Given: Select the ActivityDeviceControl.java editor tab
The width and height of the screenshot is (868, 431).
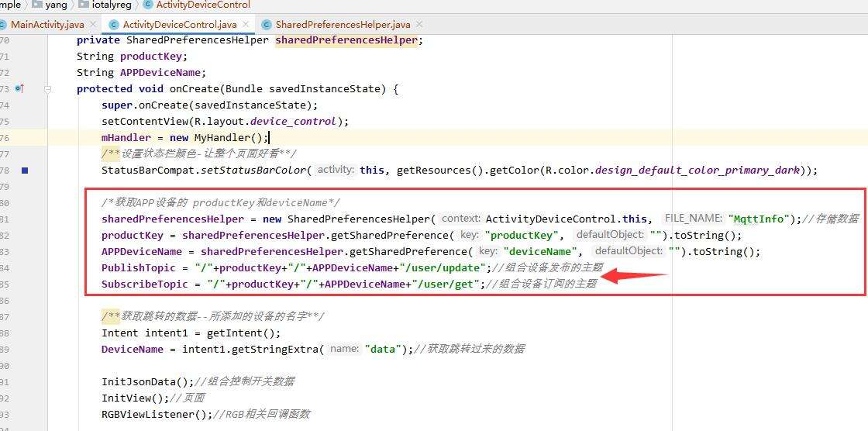Looking at the screenshot, I should point(179,25).
